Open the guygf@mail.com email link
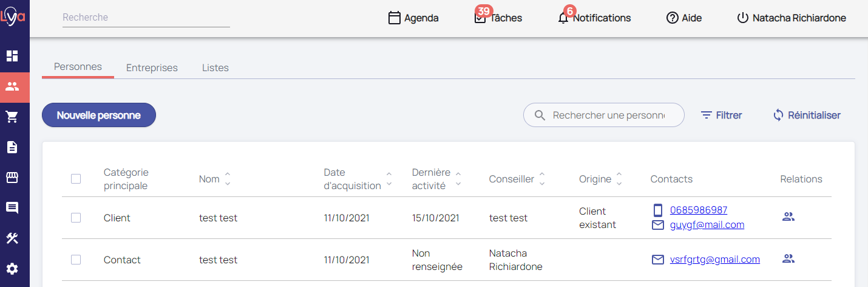Image resolution: width=868 pixels, height=287 pixels. coord(707,225)
